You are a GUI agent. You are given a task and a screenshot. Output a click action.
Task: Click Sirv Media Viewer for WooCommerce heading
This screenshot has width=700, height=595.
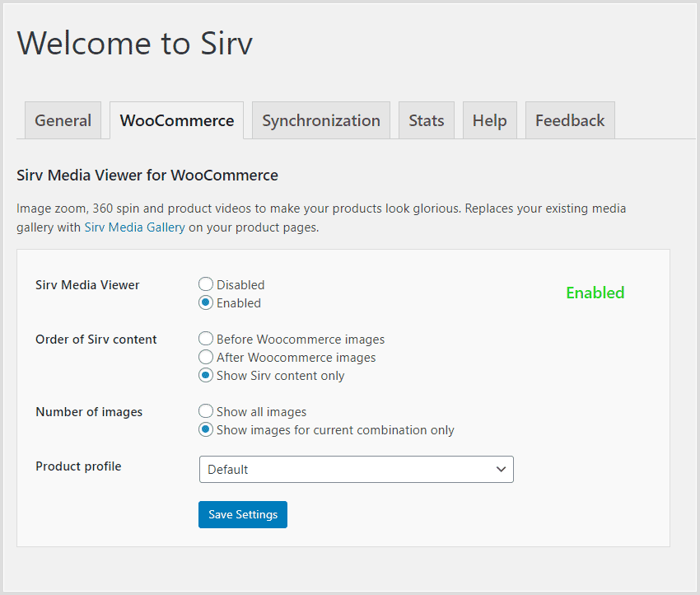[147, 175]
